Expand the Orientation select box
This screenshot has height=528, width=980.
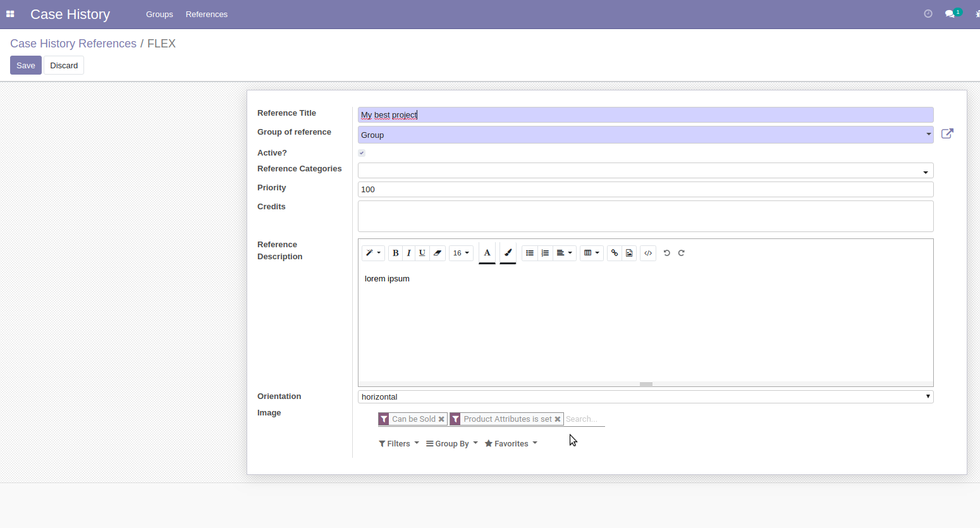point(645,396)
